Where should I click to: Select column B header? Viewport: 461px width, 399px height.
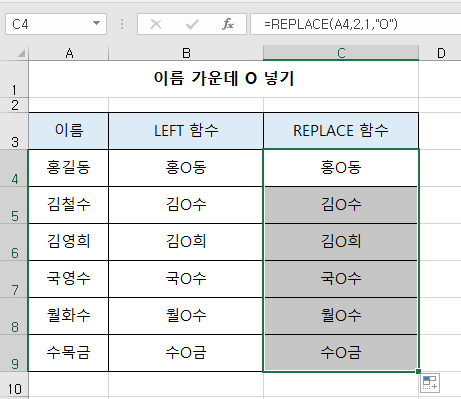pos(186,53)
